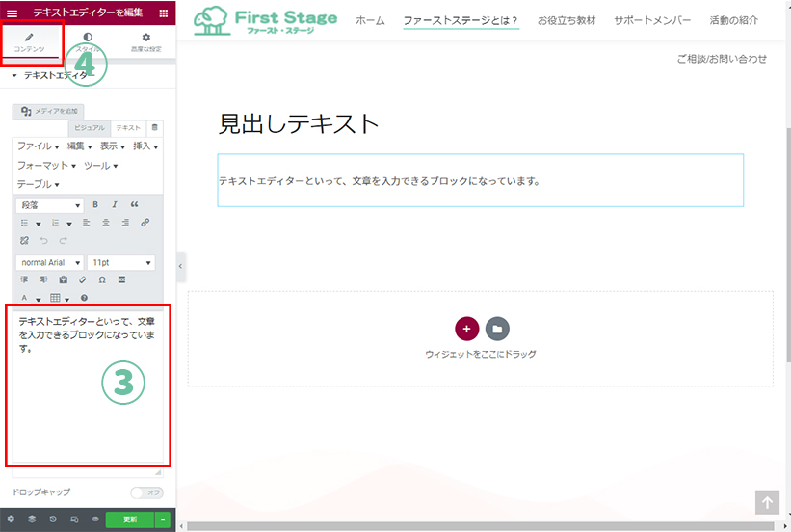Click the preview eye icon

(95, 519)
